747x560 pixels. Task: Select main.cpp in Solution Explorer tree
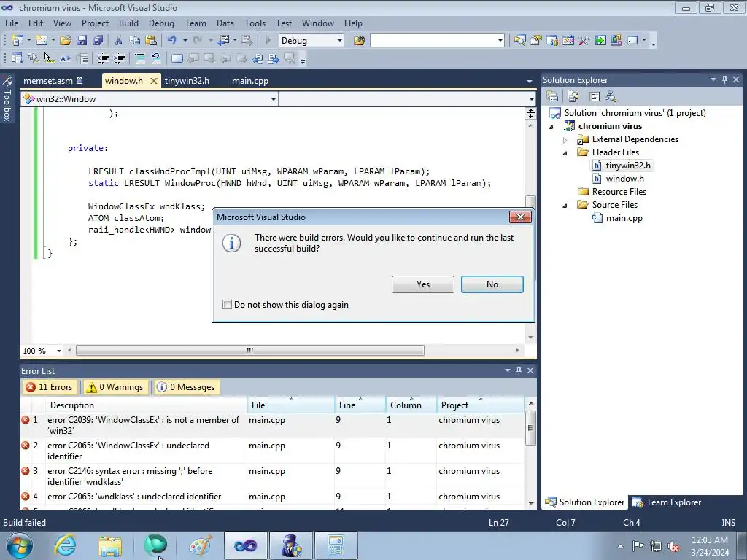(x=624, y=218)
